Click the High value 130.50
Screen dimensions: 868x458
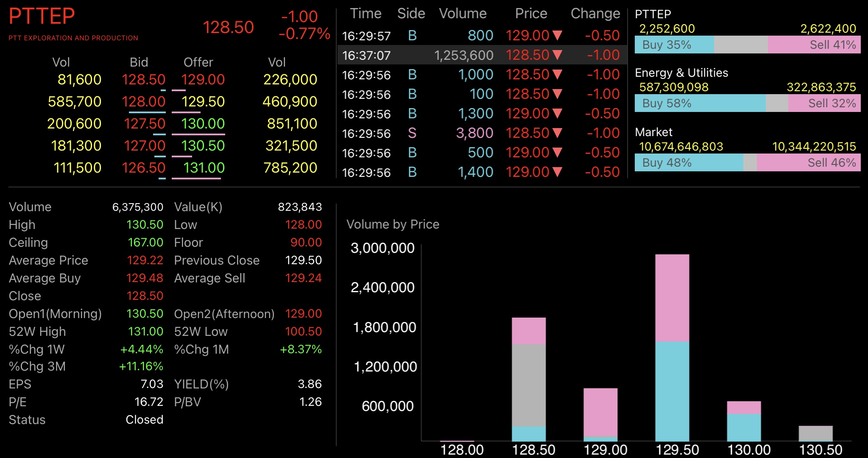[145, 225]
